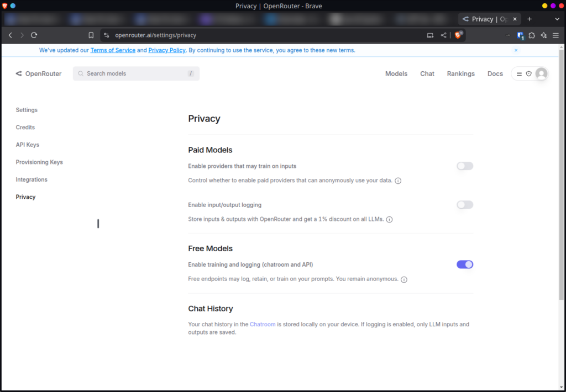Screen dimensions: 566x392
Task: Select Privacy in the sidebar
Action: pyautogui.click(x=25, y=197)
